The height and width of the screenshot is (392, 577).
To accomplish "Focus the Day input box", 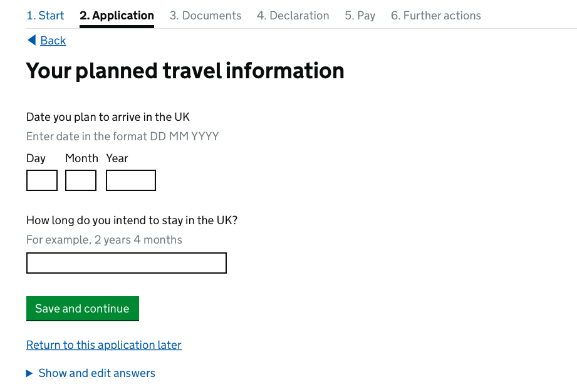I will tap(42, 180).
